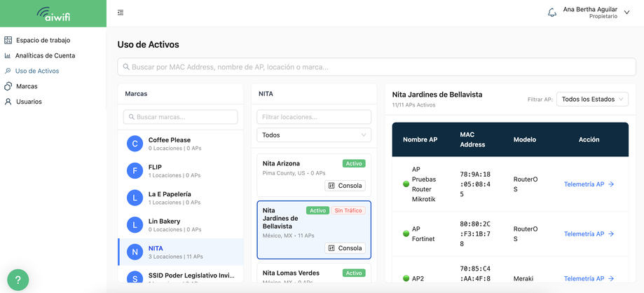Open the Todos los Estados AP filter
The width and height of the screenshot is (644, 293).
pos(592,99)
